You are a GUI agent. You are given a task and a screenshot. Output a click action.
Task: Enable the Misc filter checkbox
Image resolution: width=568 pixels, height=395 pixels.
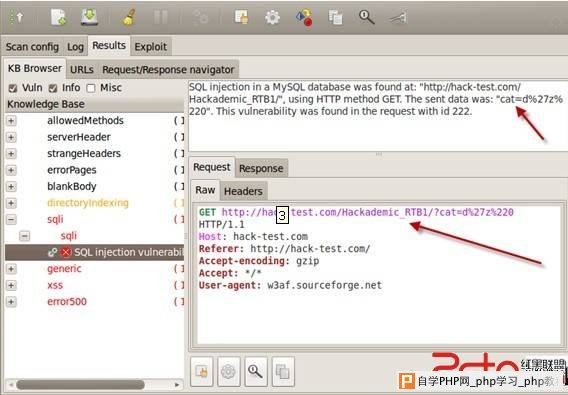(x=91, y=88)
